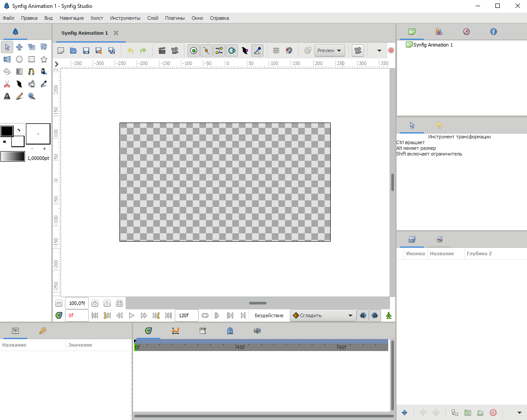This screenshot has height=420, width=527.
Task: Pick the Scissors cutout tool
Action: 7,84
